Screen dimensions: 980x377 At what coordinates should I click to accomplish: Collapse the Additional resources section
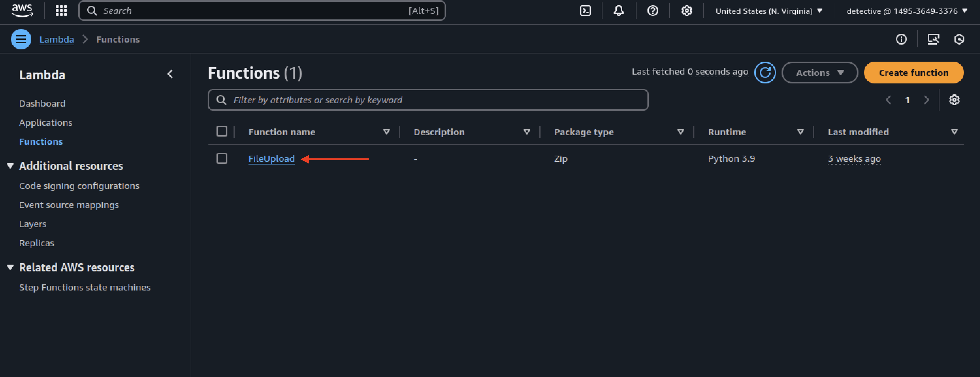(x=10, y=166)
